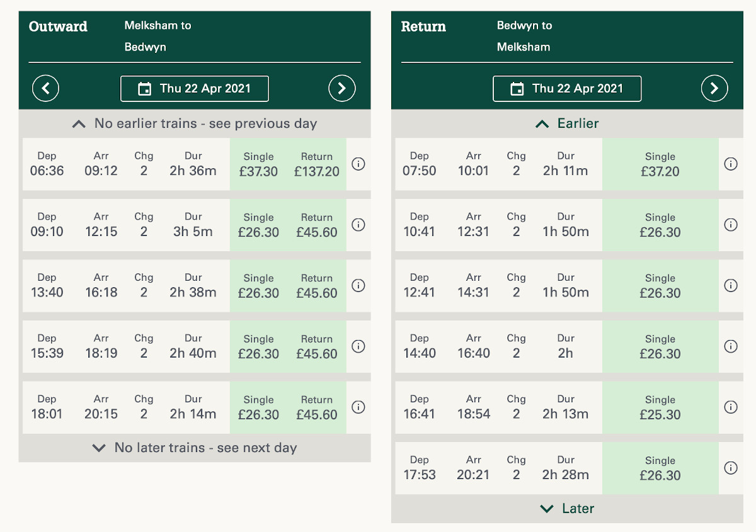
Task: Go to previous day on Outward panel
Action: [x=45, y=88]
